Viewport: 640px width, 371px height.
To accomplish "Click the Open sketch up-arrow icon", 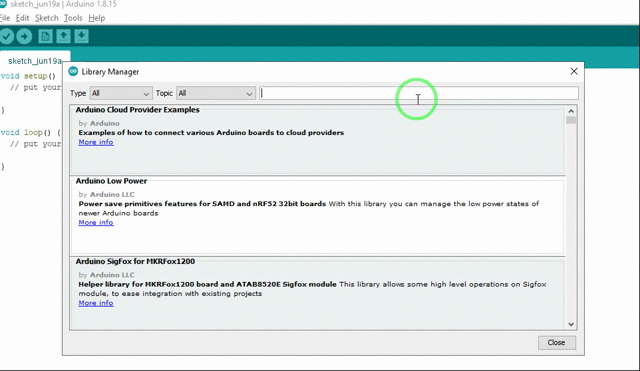I will [63, 36].
